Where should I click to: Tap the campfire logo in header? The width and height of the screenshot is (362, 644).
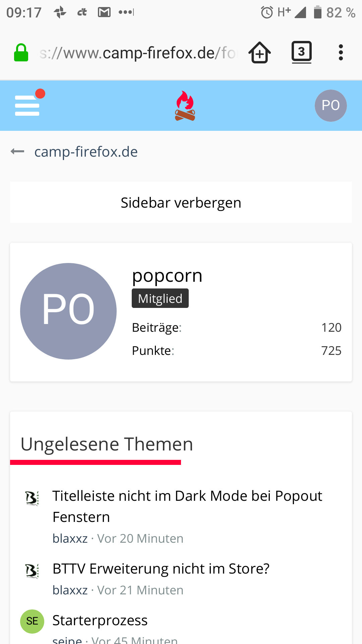[185, 106]
